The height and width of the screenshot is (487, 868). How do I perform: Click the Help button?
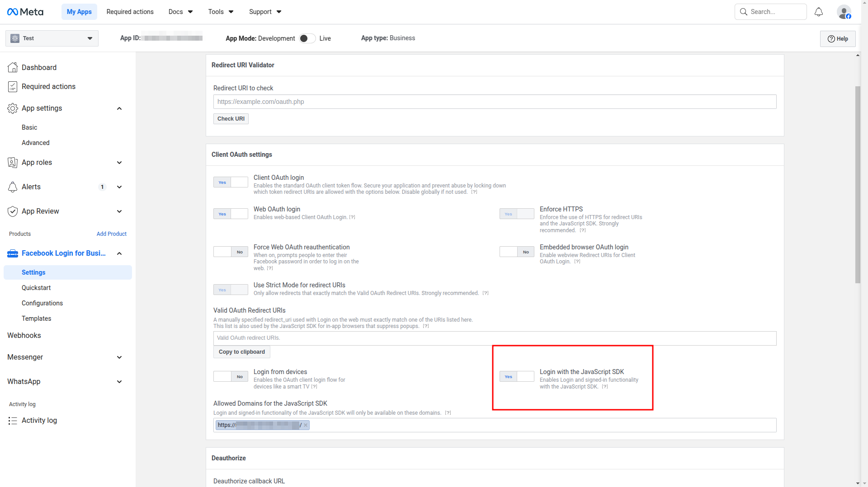pyautogui.click(x=838, y=39)
